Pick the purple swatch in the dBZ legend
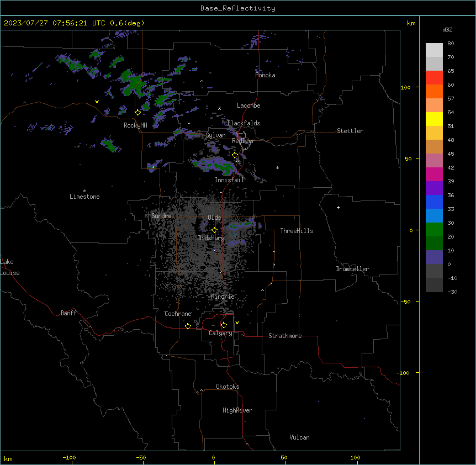The image size is (476, 465). pos(434,188)
